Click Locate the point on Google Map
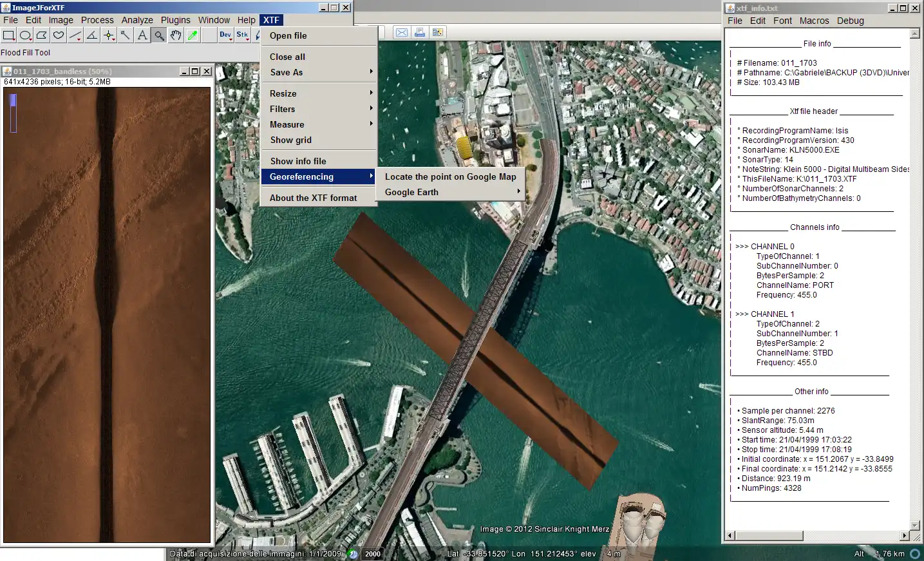Viewport: 924px width, 561px height. click(450, 176)
